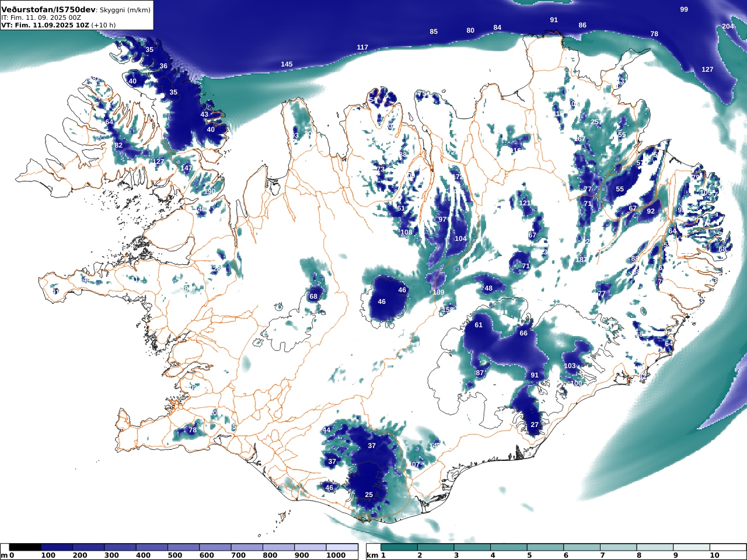Click the '158' visibility value
747x560 pixels.
[448, 310]
